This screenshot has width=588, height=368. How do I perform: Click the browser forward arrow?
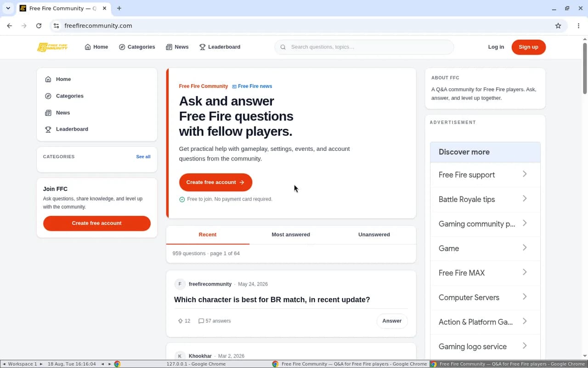(x=24, y=26)
